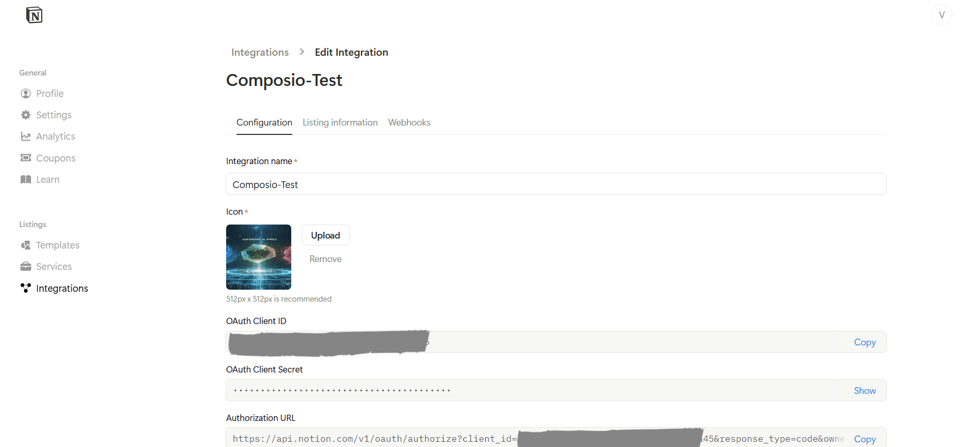This screenshot has width=980, height=447.
Task: Copy the Authorization URL
Action: (x=865, y=439)
